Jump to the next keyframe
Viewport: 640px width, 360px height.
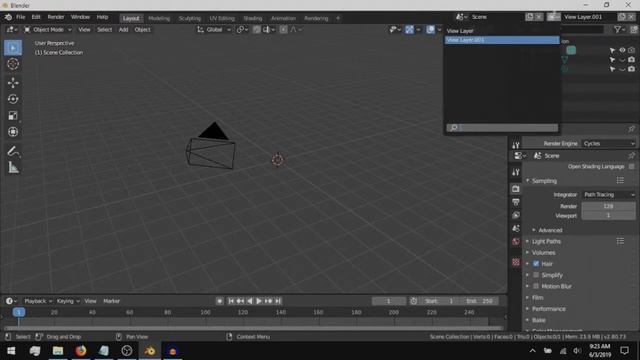pyautogui.click(x=269, y=301)
